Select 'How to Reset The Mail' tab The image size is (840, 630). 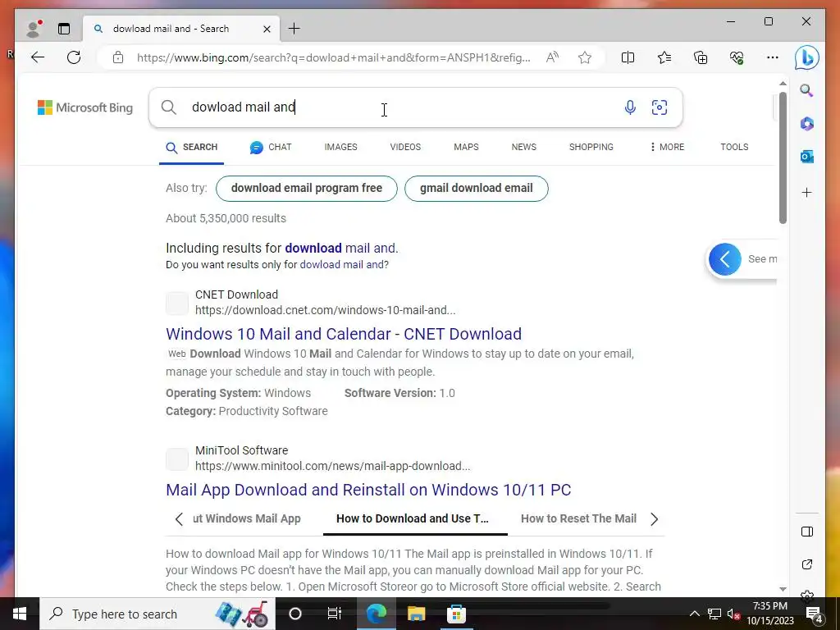click(578, 518)
